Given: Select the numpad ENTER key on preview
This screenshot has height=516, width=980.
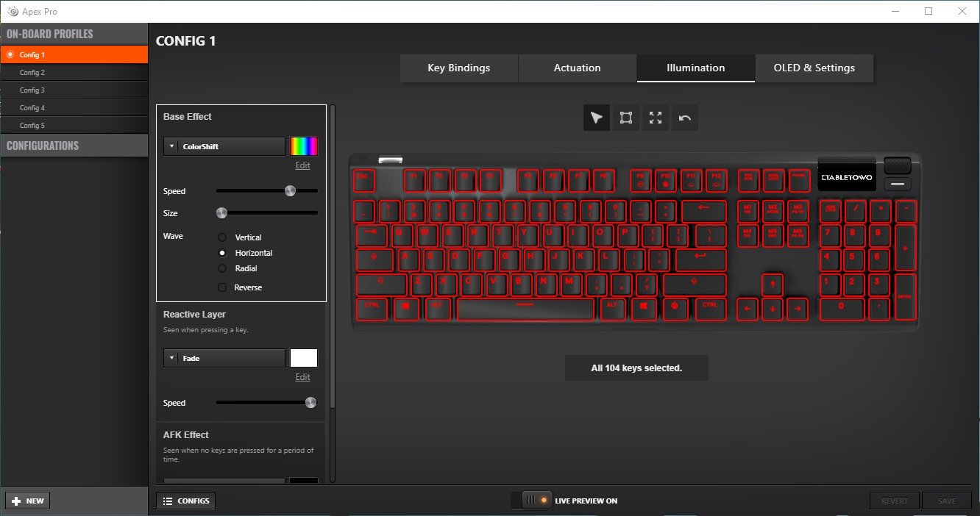Looking at the screenshot, I should click(x=905, y=297).
